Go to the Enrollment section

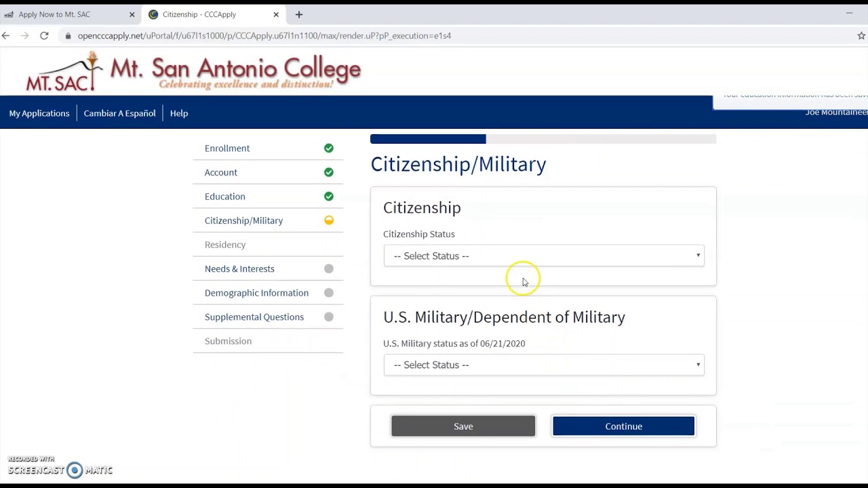[227, 148]
